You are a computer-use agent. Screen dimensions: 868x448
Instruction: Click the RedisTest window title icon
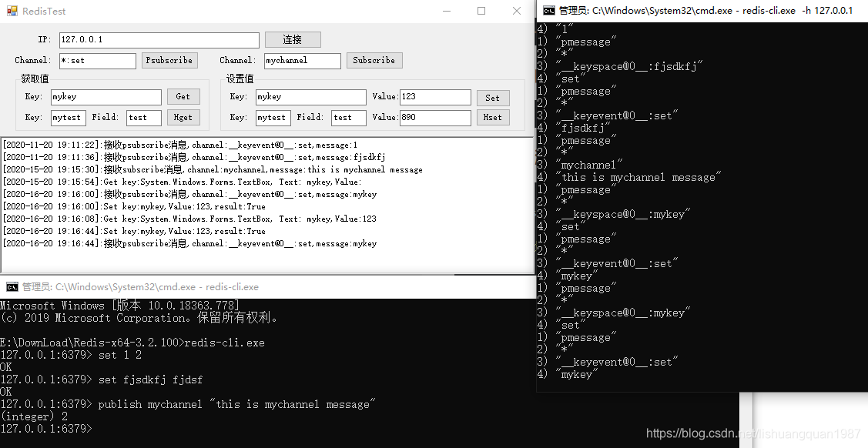coord(11,12)
